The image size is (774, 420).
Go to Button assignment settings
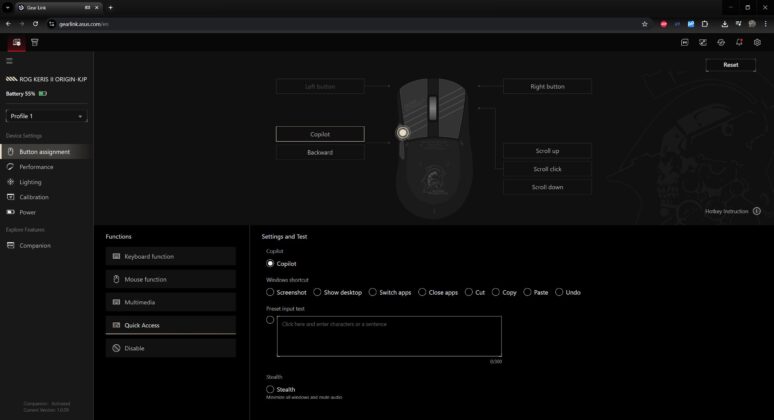[45, 152]
